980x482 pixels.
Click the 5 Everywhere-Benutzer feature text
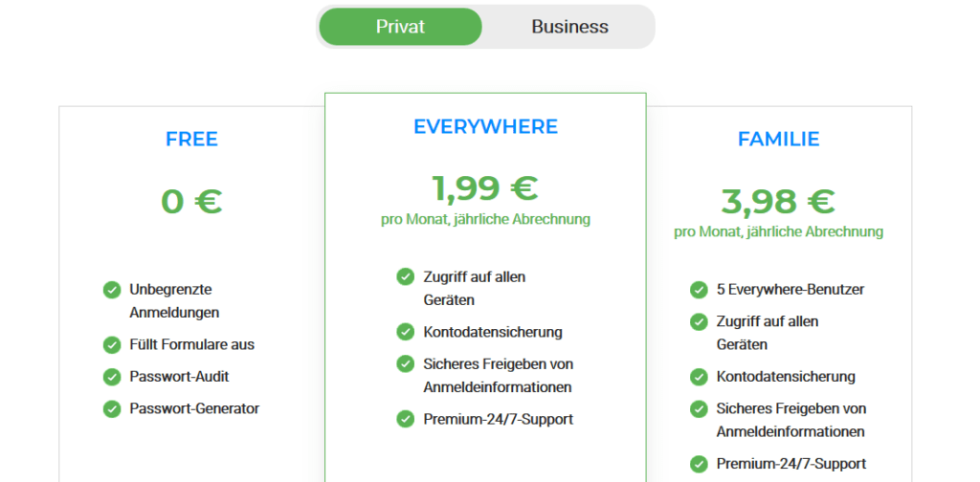[x=791, y=290]
